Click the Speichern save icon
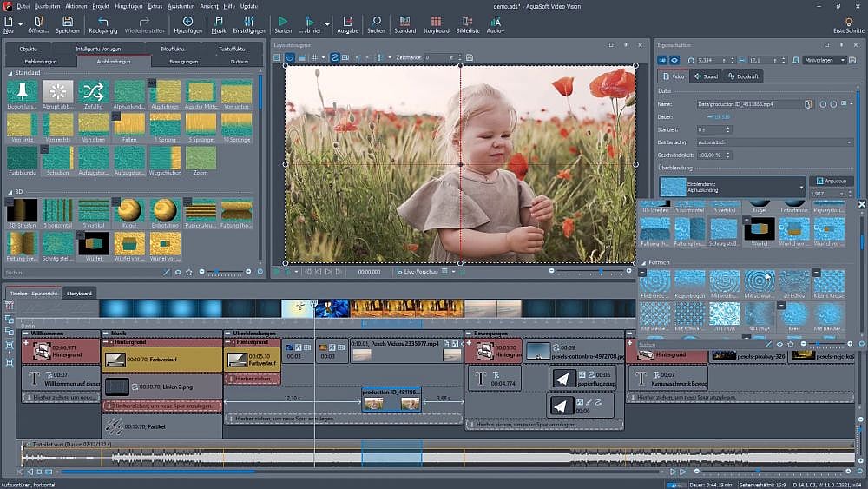The width and height of the screenshot is (868, 489). 68,21
